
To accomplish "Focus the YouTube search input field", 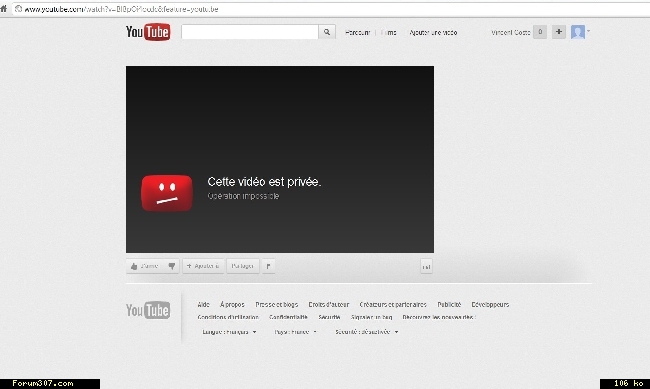I will (x=250, y=32).
